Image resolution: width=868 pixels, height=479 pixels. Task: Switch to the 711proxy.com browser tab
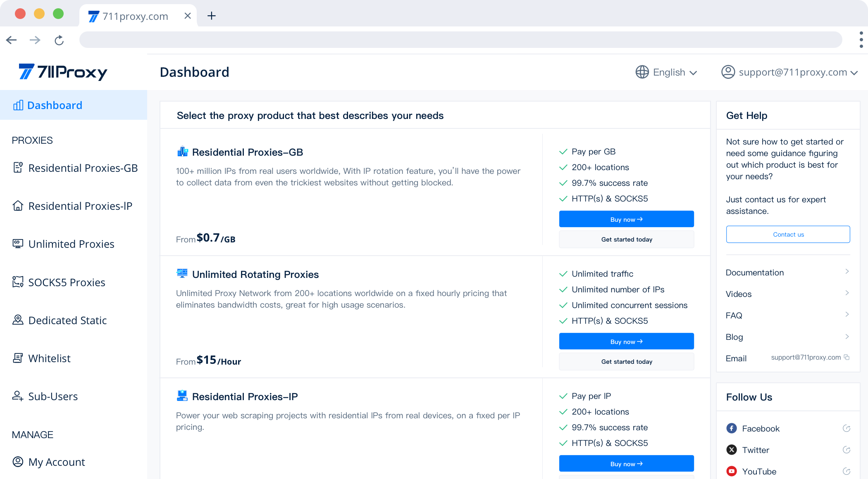[135, 16]
